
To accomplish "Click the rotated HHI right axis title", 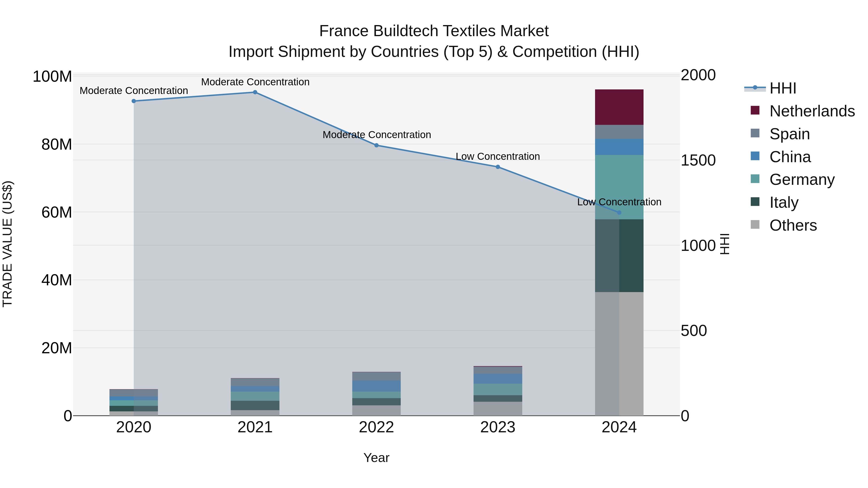I will pos(725,244).
